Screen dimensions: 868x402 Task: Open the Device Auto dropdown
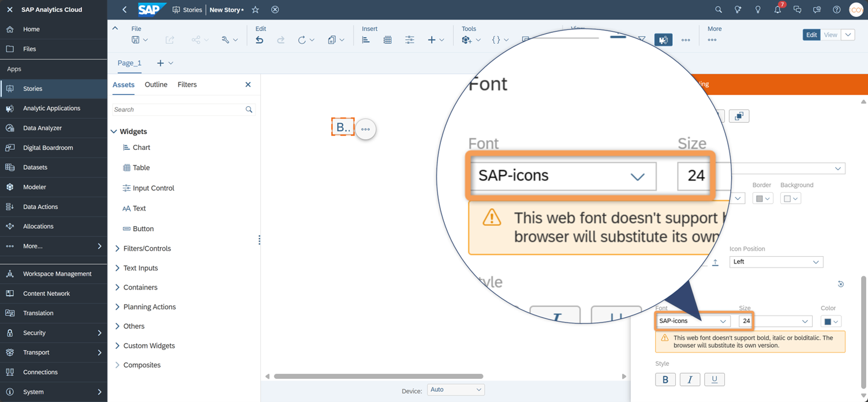tap(455, 390)
